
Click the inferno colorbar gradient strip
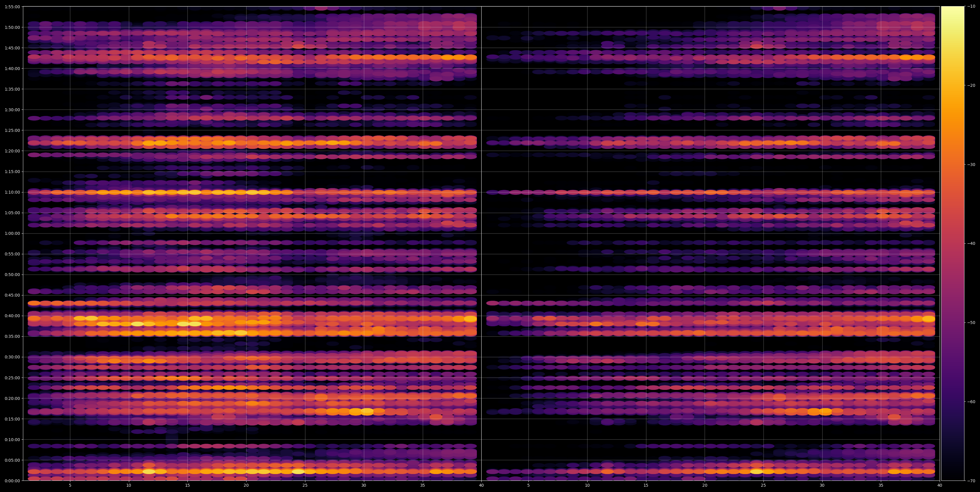click(x=953, y=244)
